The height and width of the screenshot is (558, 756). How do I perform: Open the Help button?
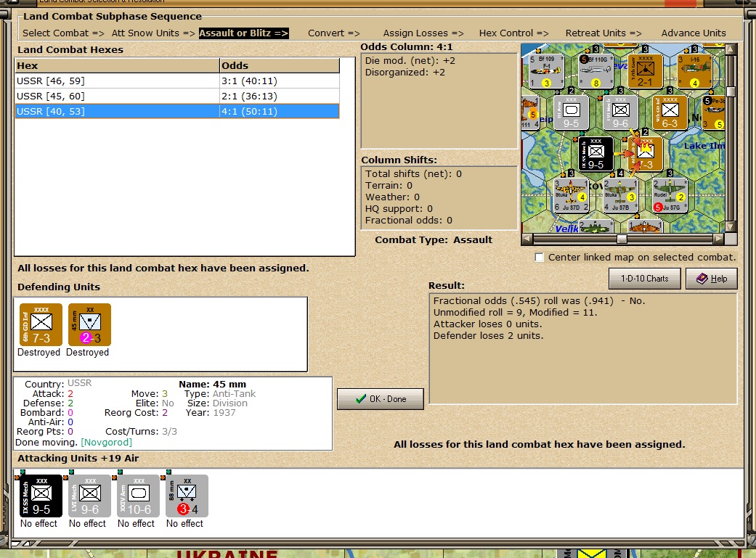pos(712,279)
